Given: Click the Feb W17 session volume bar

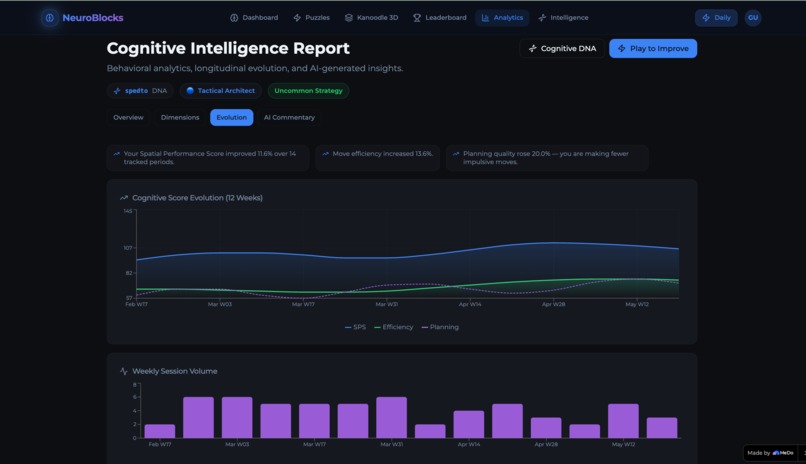Looking at the screenshot, I should (160, 431).
